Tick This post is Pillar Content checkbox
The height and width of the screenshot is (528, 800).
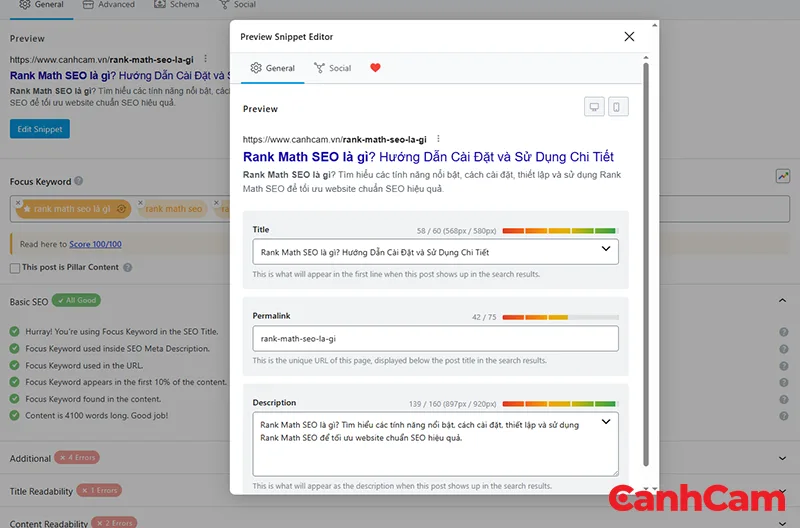point(15,268)
